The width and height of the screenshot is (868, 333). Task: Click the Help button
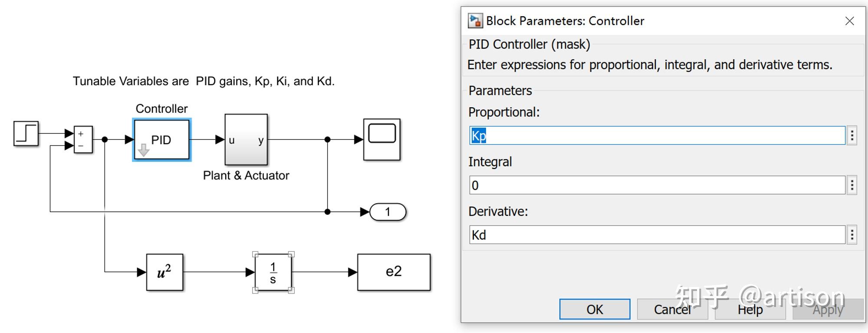click(750, 310)
